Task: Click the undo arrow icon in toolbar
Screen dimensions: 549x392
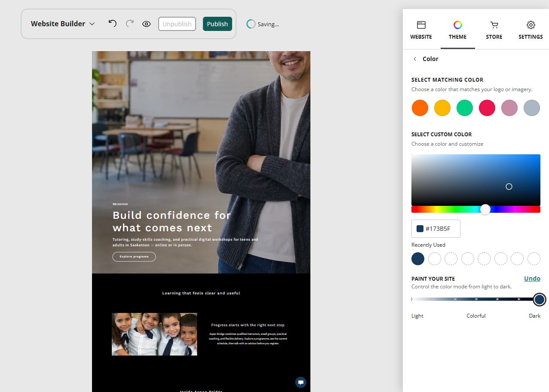Action: (113, 24)
